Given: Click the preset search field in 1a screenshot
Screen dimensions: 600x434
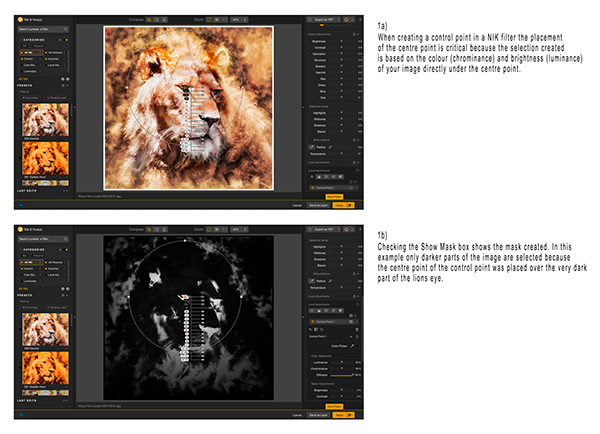Looking at the screenshot, I should (x=43, y=29).
